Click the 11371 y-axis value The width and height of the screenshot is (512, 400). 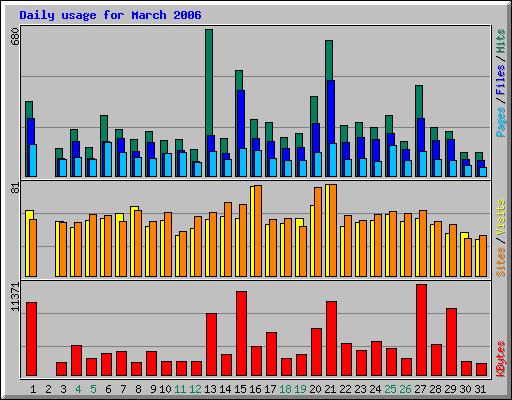click(15, 297)
